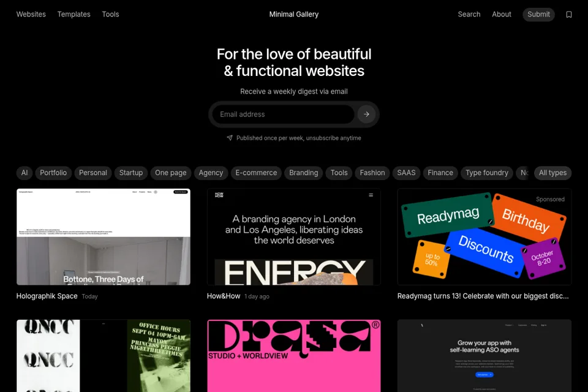
Task: Click the How&How title link
Action: pyautogui.click(x=224, y=296)
